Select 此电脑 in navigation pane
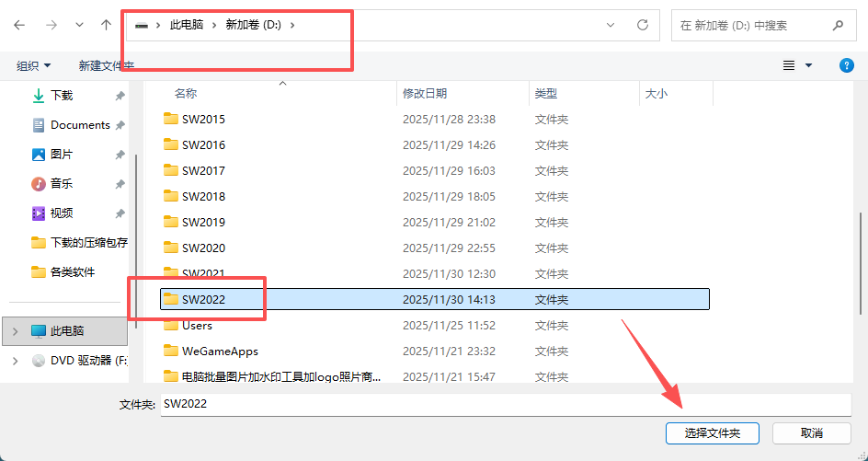This screenshot has height=461, width=868. point(66,331)
